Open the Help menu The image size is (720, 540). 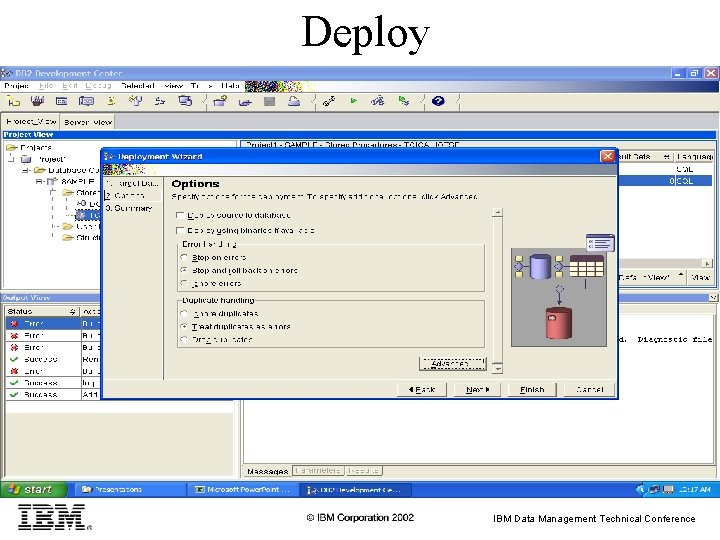tap(230, 86)
